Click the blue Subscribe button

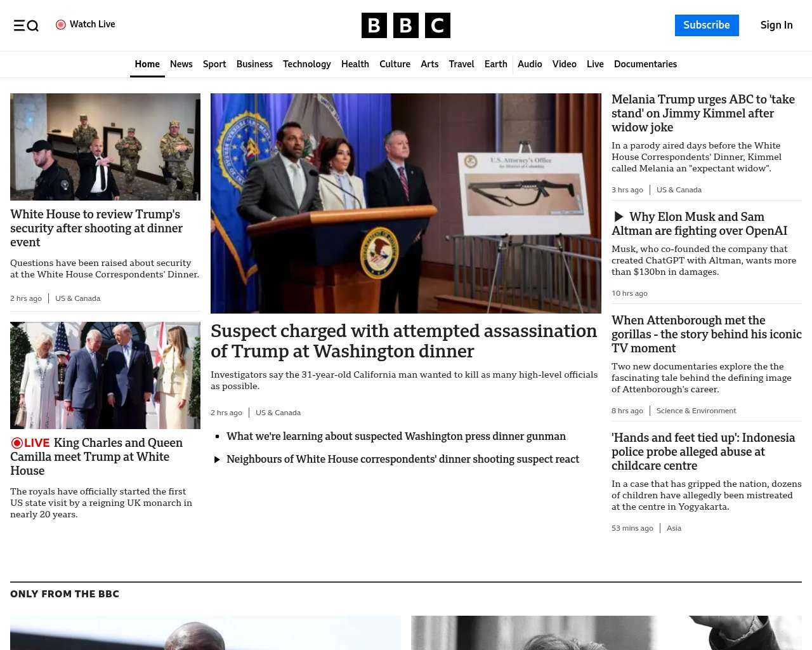click(x=707, y=25)
